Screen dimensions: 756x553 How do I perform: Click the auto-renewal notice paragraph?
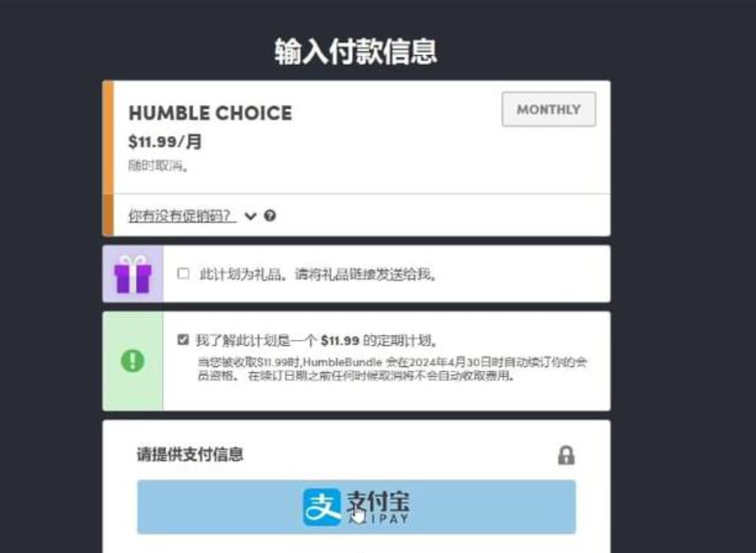pyautogui.click(x=392, y=369)
